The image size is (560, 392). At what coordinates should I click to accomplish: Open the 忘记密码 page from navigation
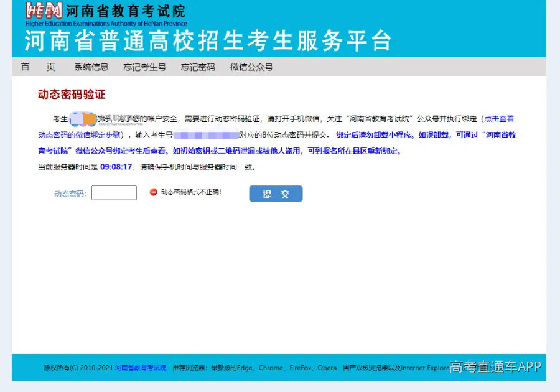pos(197,67)
